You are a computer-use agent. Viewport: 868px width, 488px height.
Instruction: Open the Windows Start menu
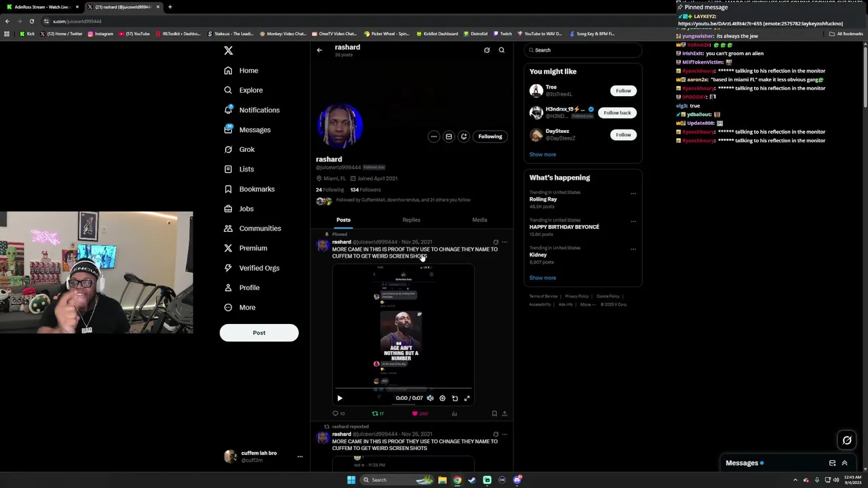351,480
